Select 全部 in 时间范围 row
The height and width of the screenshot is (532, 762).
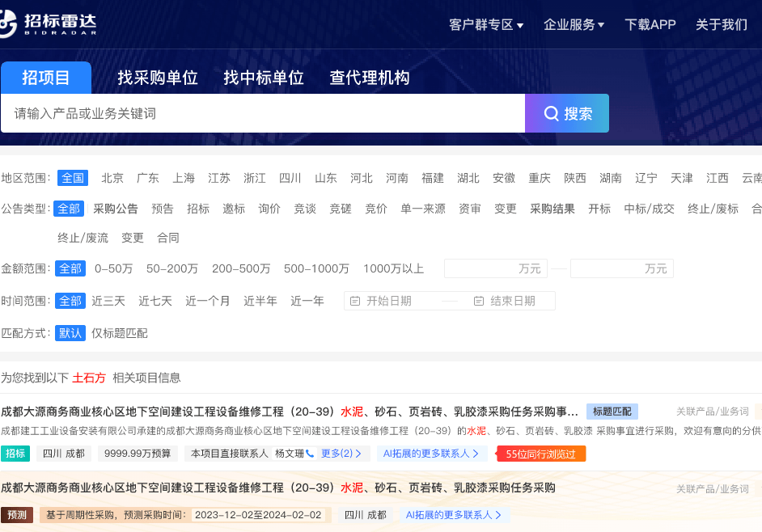tap(70, 302)
